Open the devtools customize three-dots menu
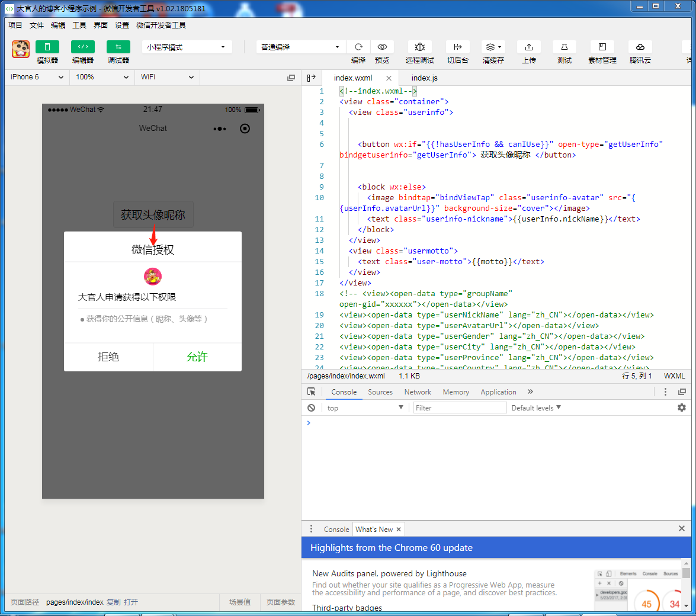Image resolution: width=696 pixels, height=616 pixels. point(665,392)
